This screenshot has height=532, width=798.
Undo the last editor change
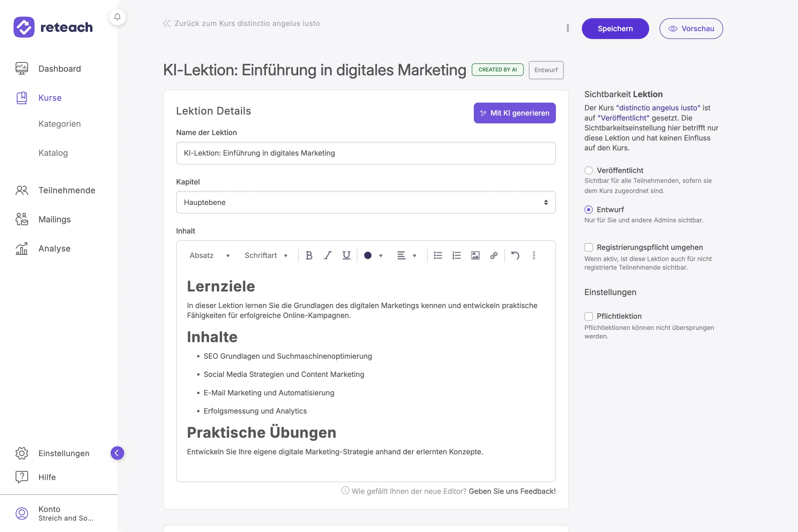(515, 256)
